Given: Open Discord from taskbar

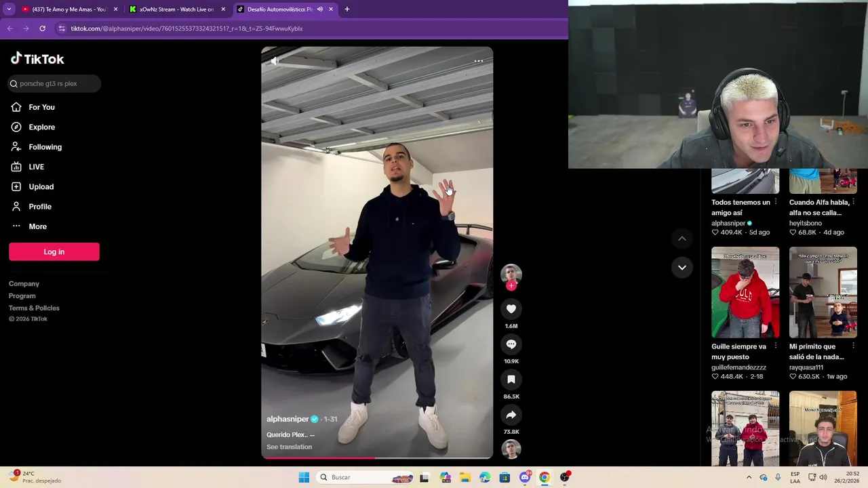Looking at the screenshot, I should [524, 477].
